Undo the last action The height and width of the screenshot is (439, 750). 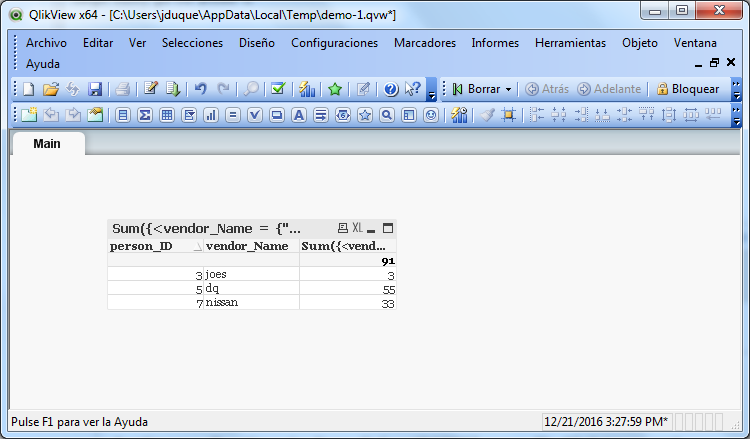pos(200,89)
